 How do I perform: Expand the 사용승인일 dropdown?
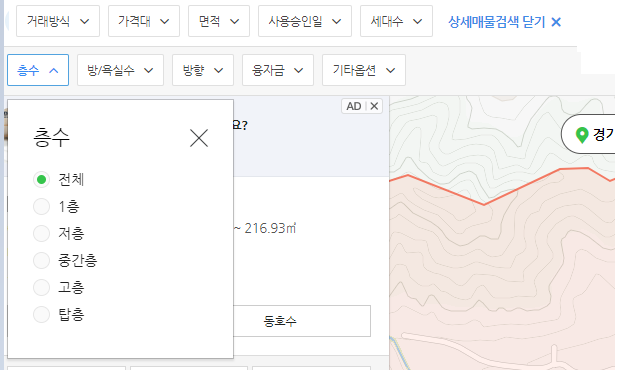(305, 21)
